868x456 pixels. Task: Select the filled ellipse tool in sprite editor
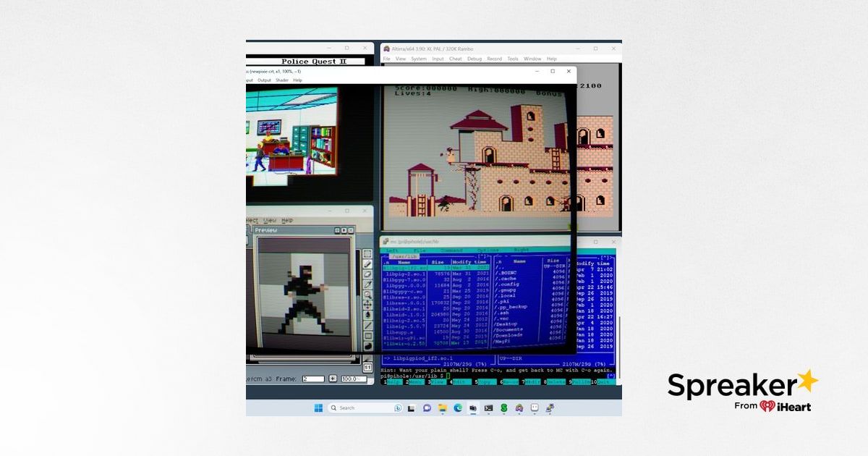pos(367,345)
